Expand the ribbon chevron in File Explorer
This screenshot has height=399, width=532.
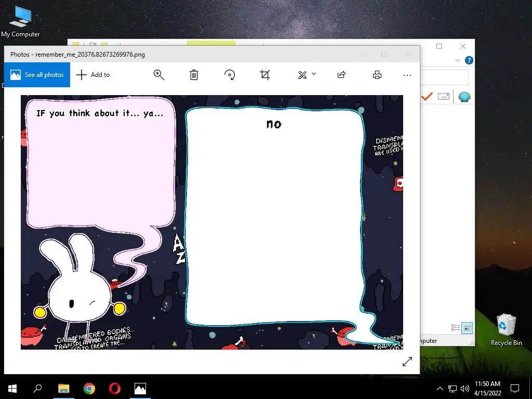(457, 60)
